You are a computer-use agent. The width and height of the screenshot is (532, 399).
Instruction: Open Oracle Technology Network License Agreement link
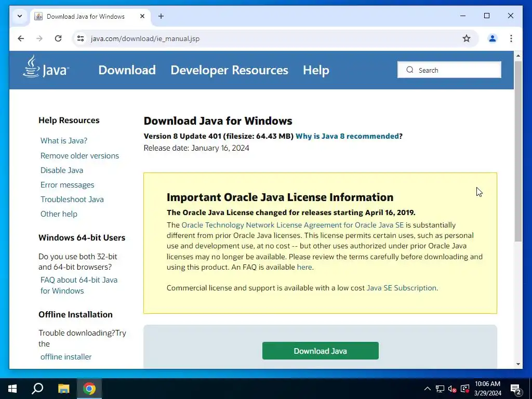click(292, 225)
